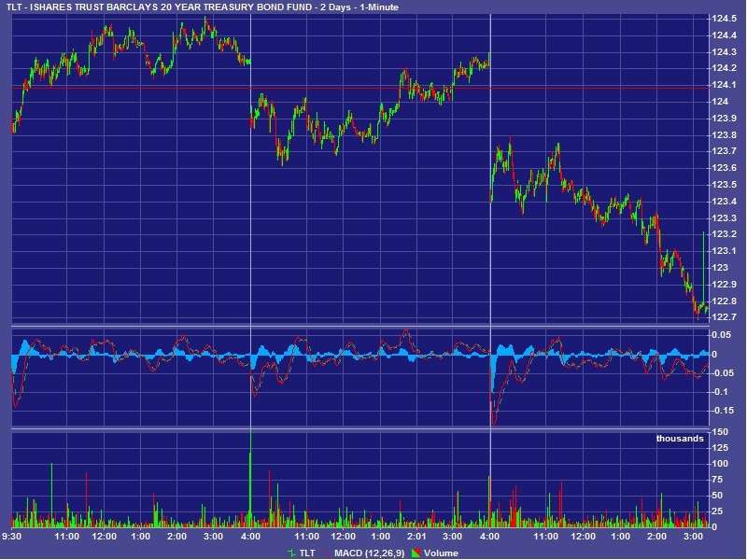Click the 122.7 price axis label
Screen dimensions: 747x560
(723, 317)
